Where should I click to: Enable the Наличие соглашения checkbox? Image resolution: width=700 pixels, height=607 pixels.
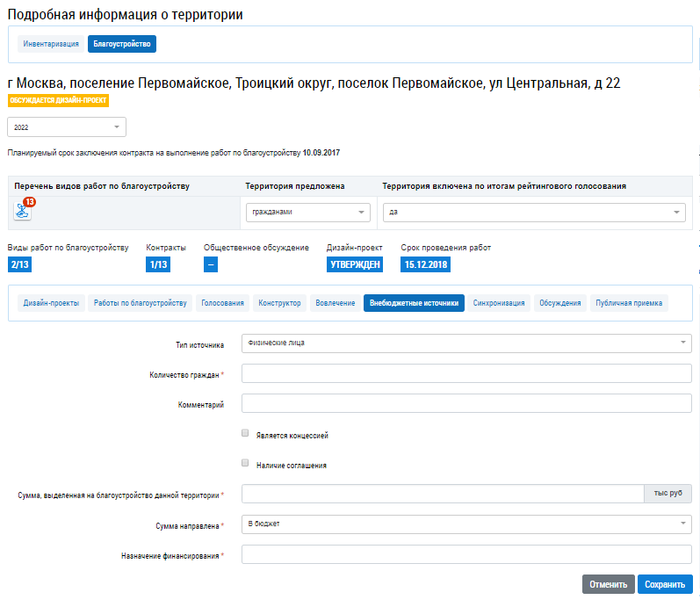245,463
